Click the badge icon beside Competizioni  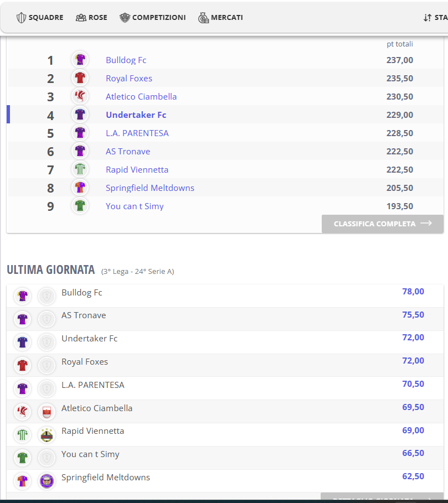[x=125, y=17]
